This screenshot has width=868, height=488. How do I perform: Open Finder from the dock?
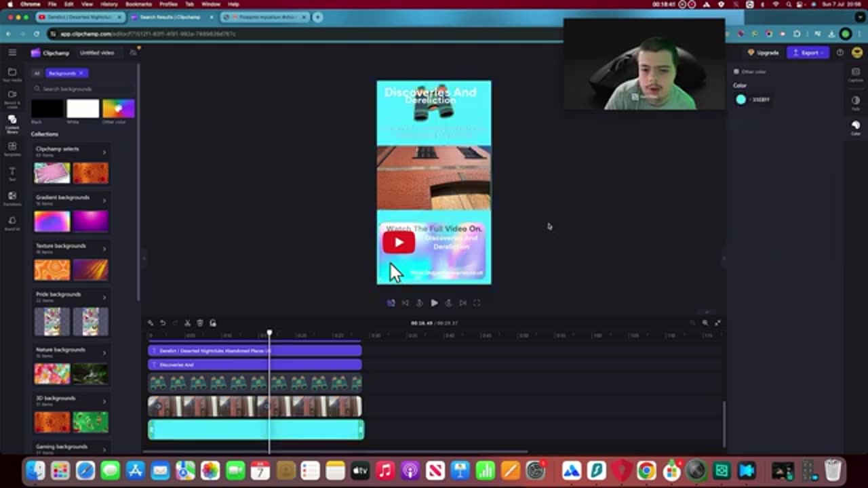pos(35,470)
